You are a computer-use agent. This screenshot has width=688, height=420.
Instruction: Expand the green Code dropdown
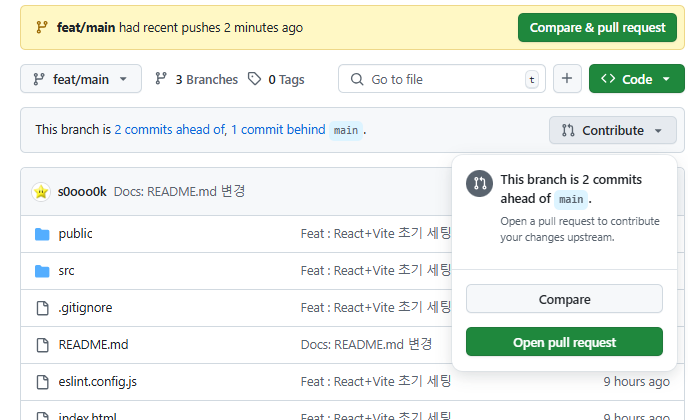coord(637,79)
